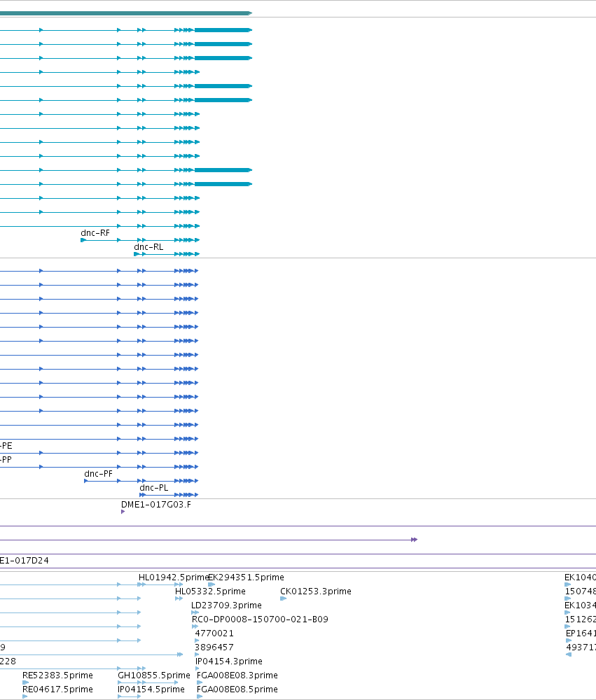
Task: Click the RE04617.5prime feature glyph
Action: coord(25,696)
